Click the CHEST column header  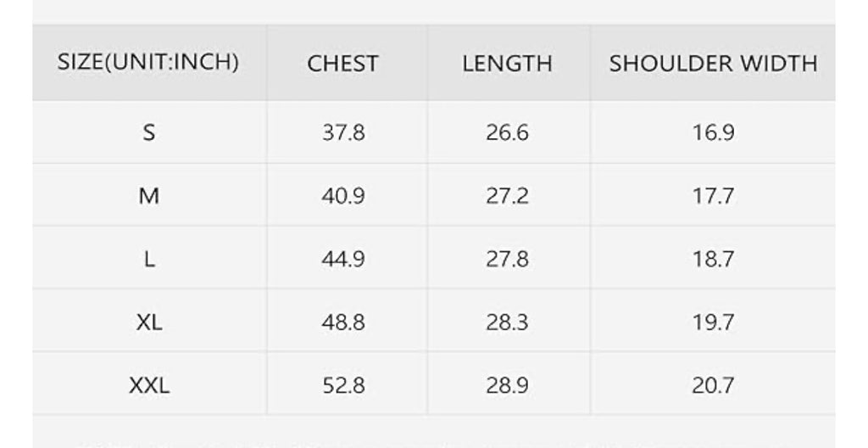coord(342,64)
